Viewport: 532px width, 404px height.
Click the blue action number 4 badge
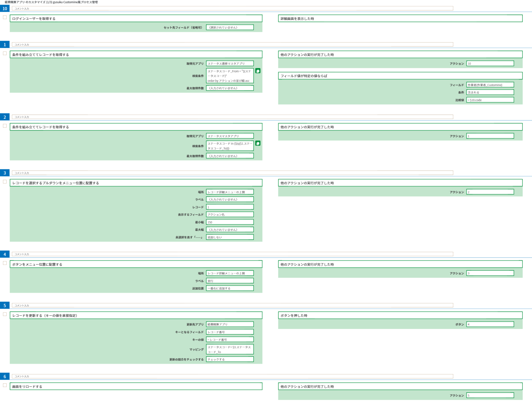[x=5, y=254]
